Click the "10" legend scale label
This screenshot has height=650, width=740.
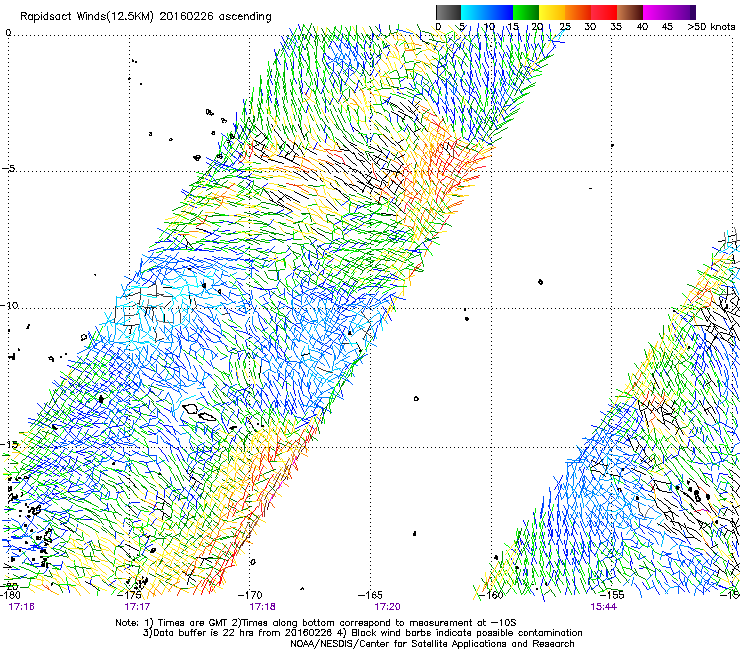click(489, 27)
